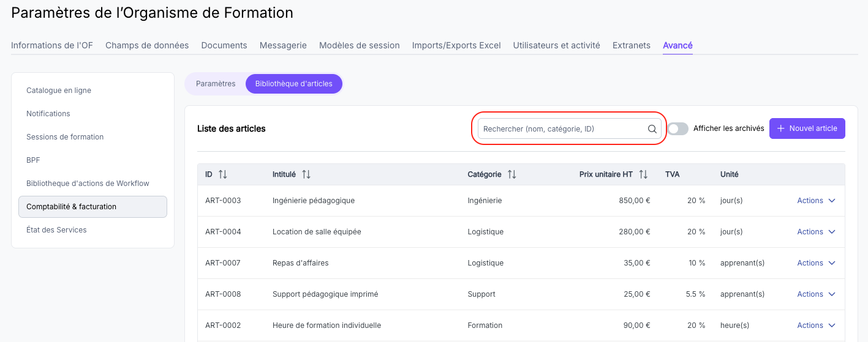Expand Actions menu for Location de salle équipée

pos(816,232)
